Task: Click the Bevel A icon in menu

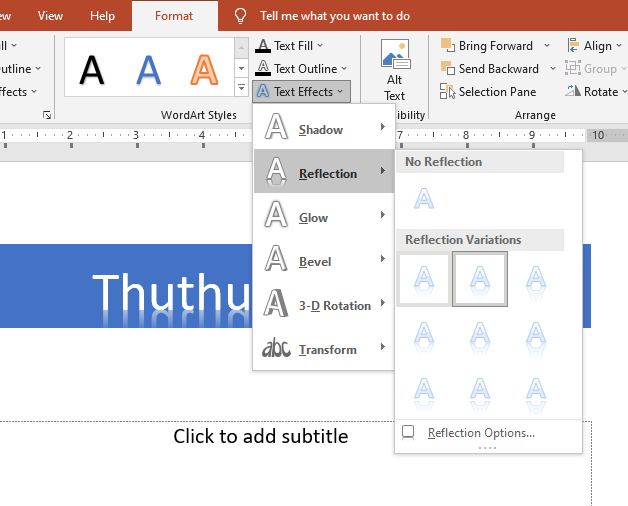Action: point(276,259)
